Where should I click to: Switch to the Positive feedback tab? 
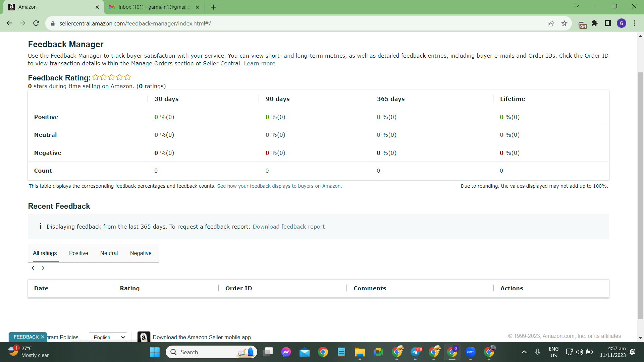(78, 253)
